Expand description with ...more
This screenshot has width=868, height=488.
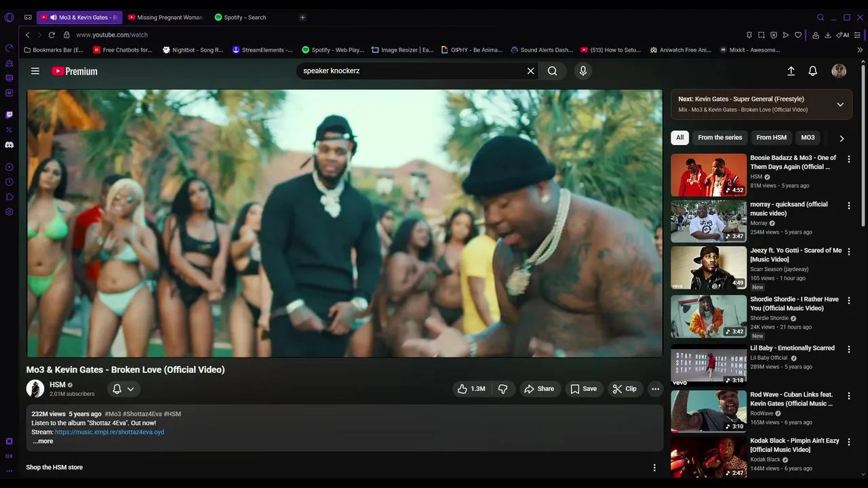click(x=42, y=441)
